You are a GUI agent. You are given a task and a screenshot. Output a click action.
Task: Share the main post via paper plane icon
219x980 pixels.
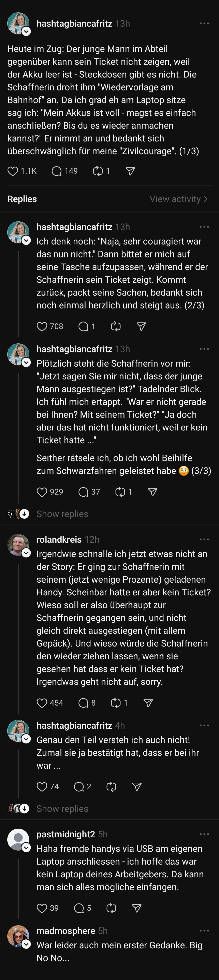point(130,171)
